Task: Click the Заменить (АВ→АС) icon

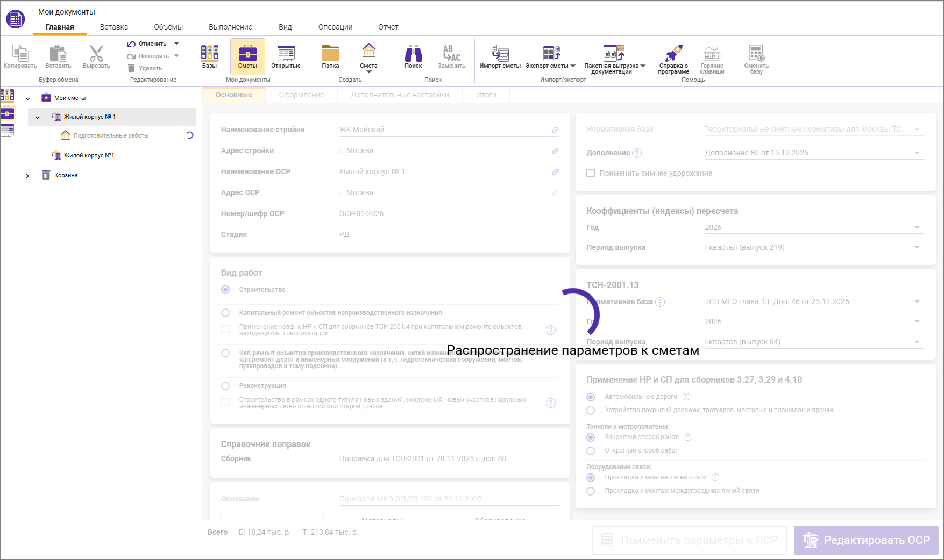Action: 451,56
